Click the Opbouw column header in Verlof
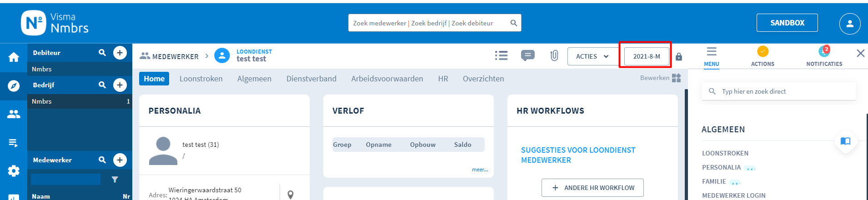Screen dimensions: 868x200 (x=423, y=145)
